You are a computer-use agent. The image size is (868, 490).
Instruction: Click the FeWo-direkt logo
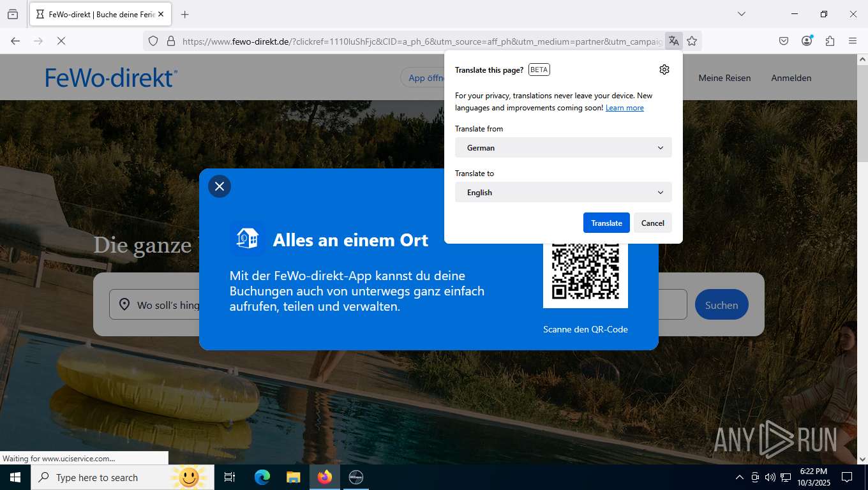112,77
